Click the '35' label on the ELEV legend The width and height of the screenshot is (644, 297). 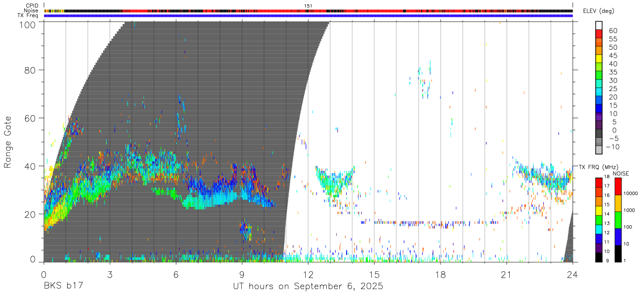(612, 72)
